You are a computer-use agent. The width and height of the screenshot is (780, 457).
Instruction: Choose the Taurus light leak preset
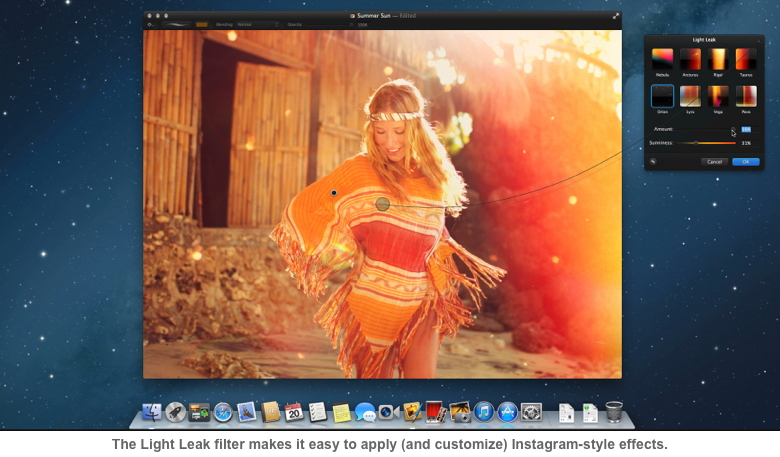[746, 59]
